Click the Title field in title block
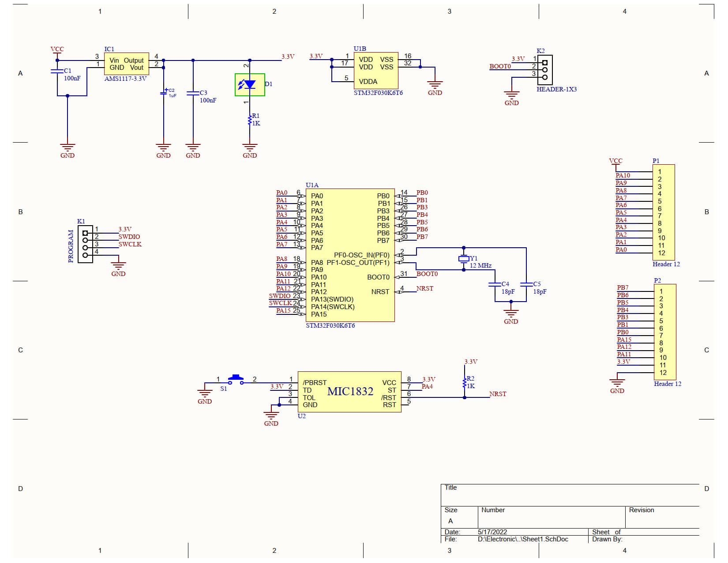This screenshot has width=728, height=563. coord(570,495)
